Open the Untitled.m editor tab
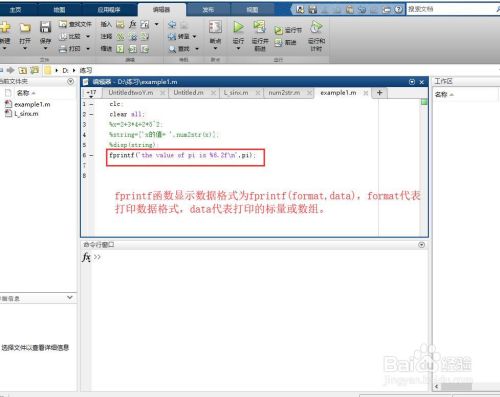 [188, 93]
